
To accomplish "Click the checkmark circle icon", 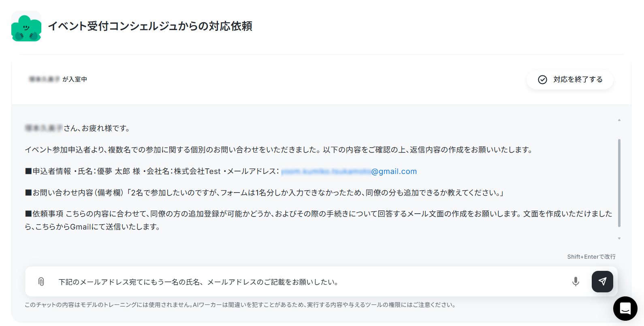I will [542, 79].
